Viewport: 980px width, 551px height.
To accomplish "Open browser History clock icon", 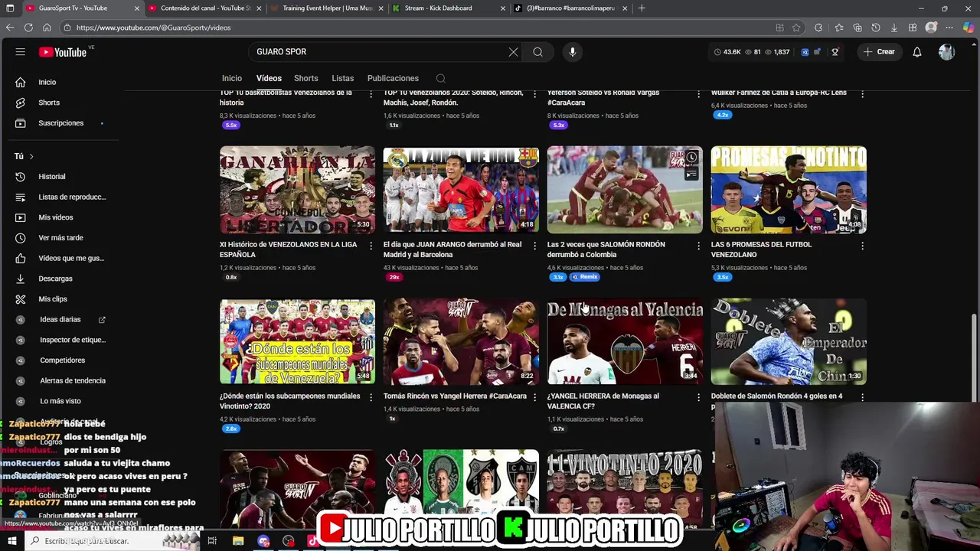I will (876, 28).
